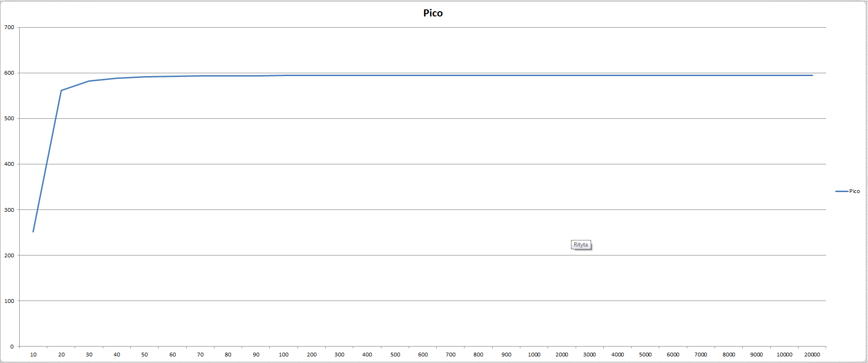
Task: Click the 600 value axis label
Action: (9, 73)
